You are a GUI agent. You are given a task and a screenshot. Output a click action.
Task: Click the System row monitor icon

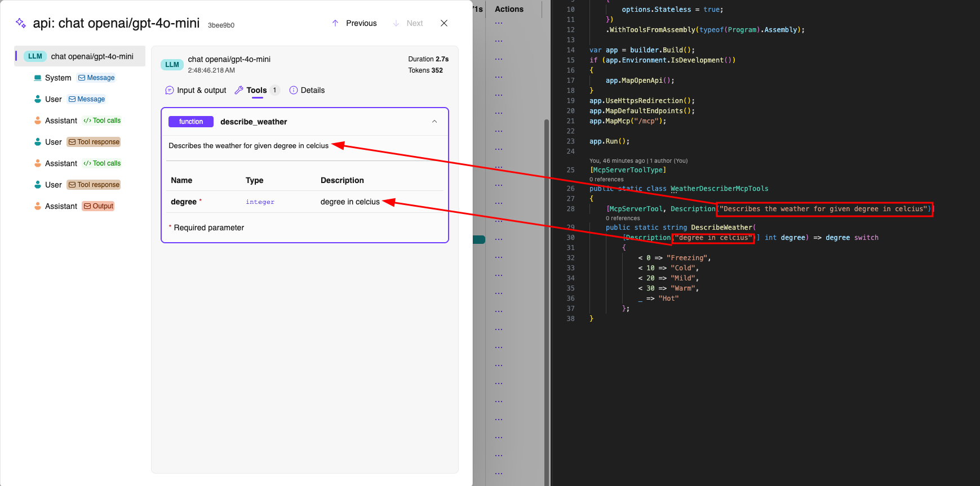[38, 78]
